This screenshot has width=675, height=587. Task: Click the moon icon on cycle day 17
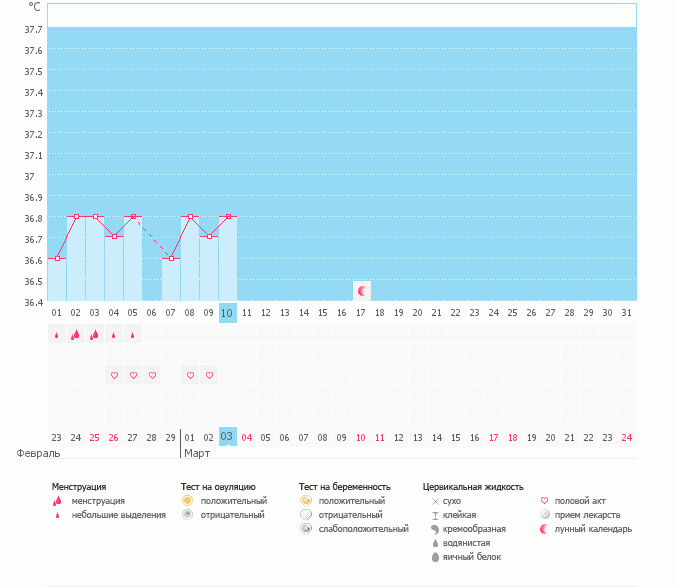tap(362, 290)
